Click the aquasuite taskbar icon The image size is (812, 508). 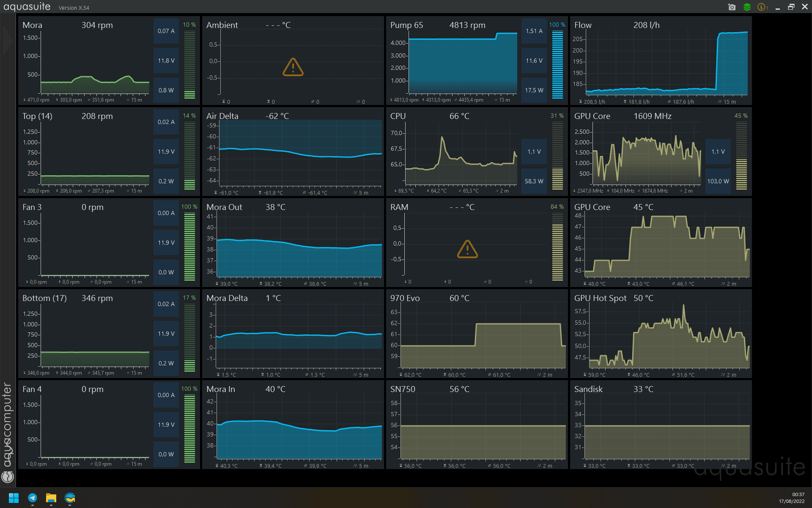click(x=70, y=498)
